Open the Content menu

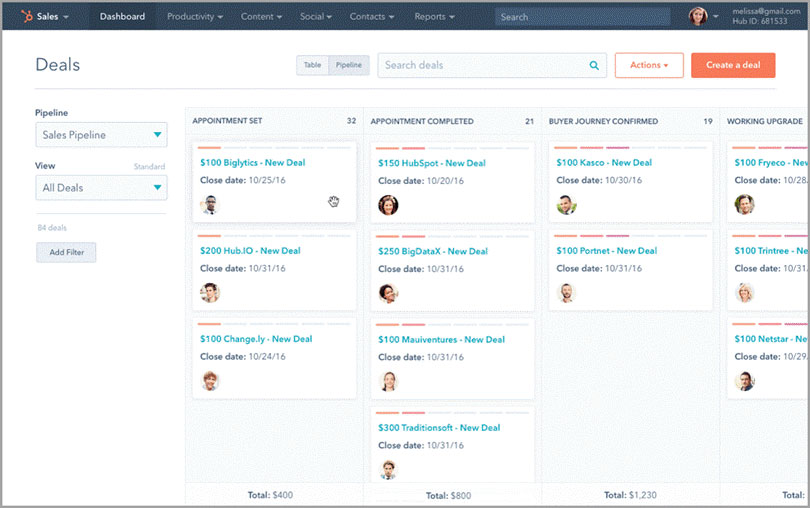pos(261,17)
